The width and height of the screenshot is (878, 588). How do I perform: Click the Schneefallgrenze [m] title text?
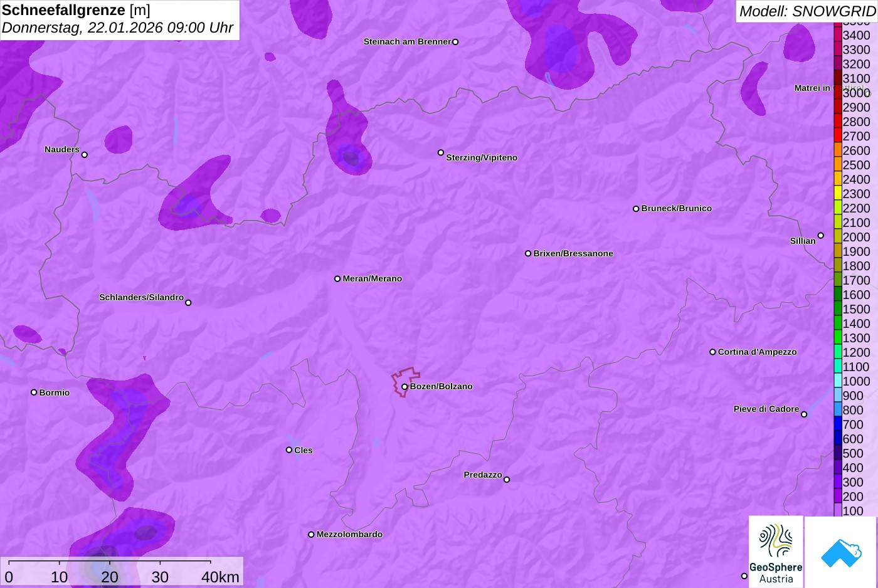click(76, 10)
